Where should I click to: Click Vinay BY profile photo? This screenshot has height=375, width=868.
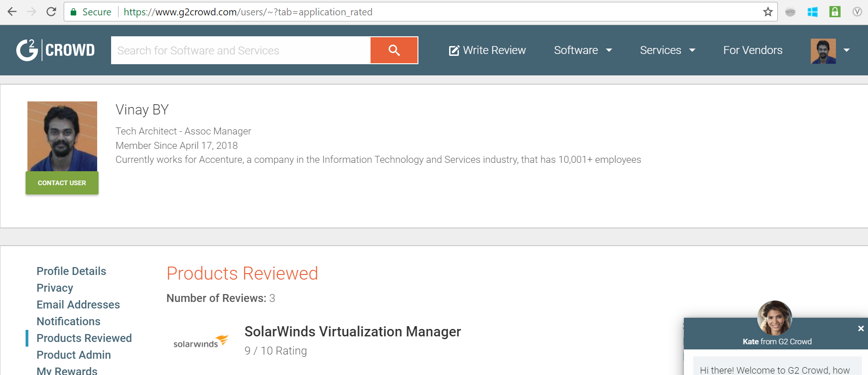(x=62, y=136)
